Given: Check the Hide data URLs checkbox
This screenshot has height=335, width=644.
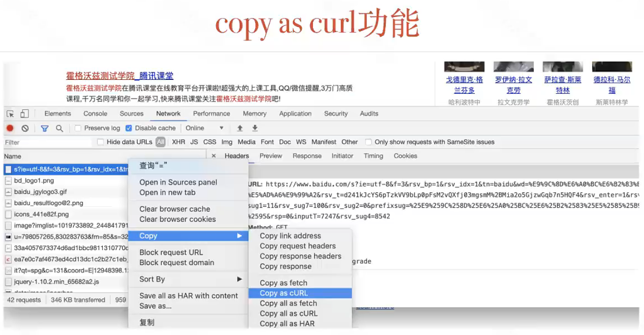Looking at the screenshot, I should (x=100, y=142).
